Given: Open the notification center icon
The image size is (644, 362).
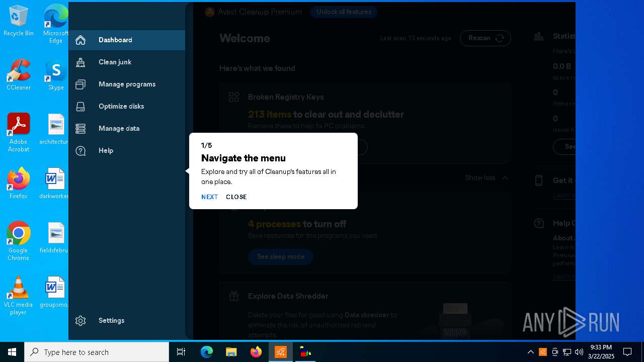Looking at the screenshot, I should [627, 352].
